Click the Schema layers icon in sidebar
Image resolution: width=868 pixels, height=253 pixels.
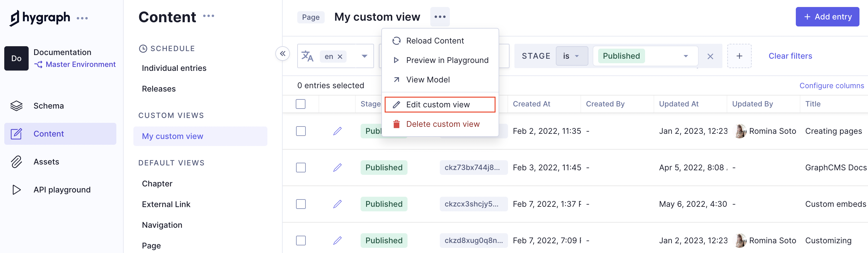tap(16, 106)
